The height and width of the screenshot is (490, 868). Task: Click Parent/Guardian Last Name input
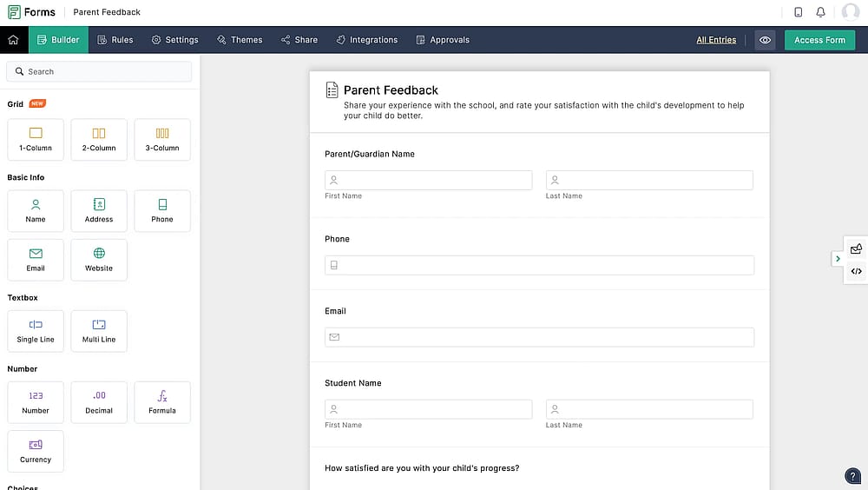tap(649, 180)
